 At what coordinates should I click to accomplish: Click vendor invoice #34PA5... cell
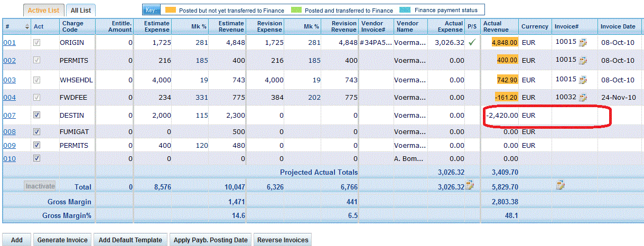376,43
